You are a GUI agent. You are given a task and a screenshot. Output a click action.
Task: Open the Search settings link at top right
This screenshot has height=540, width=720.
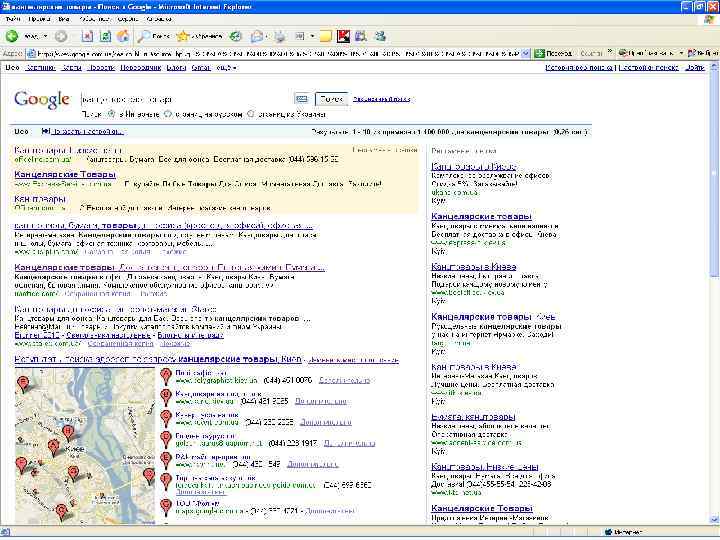[x=648, y=68]
